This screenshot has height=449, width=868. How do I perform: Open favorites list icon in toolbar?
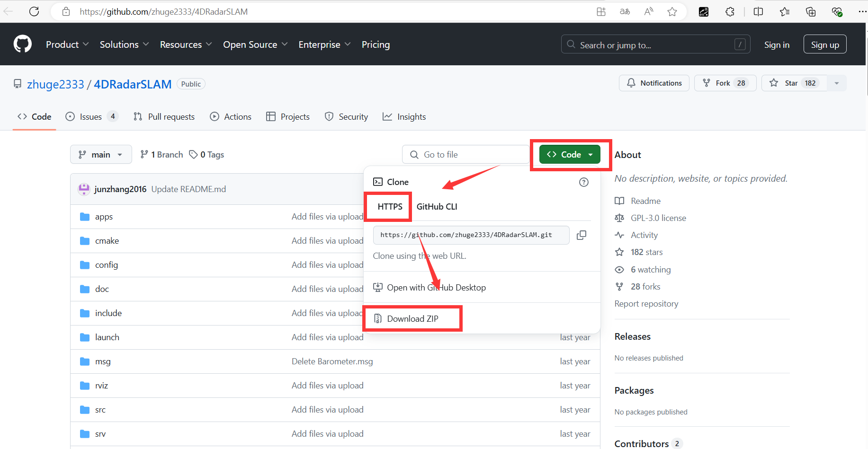tap(785, 12)
